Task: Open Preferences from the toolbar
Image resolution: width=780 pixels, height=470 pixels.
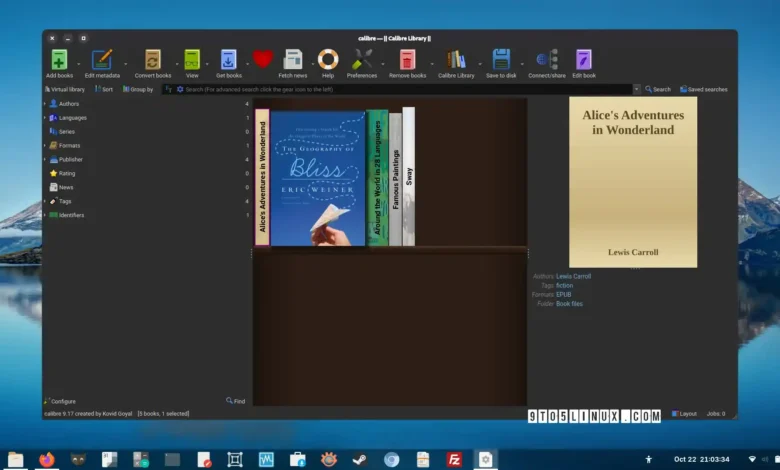Action: click(362, 60)
